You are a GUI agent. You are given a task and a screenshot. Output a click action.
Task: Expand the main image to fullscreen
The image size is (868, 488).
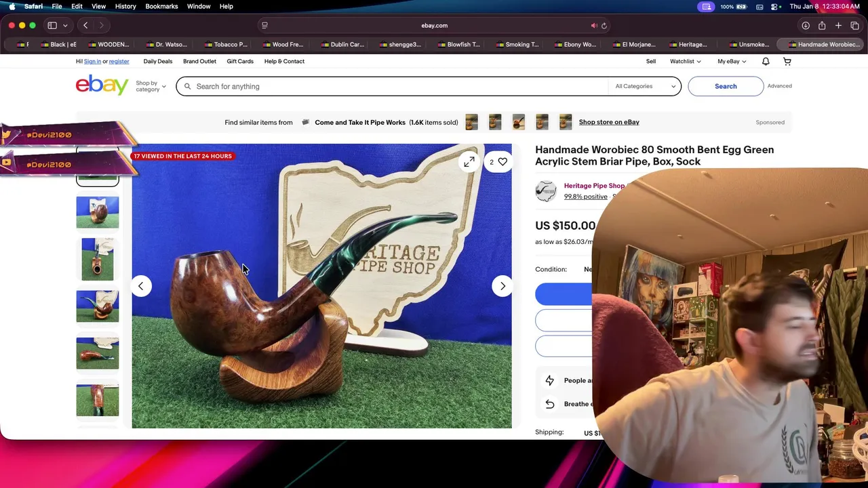tap(469, 162)
